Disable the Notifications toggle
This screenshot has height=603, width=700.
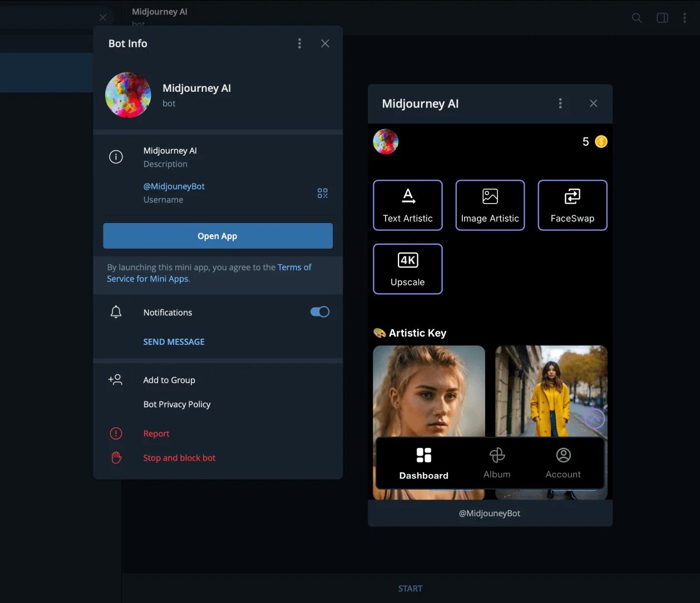320,312
